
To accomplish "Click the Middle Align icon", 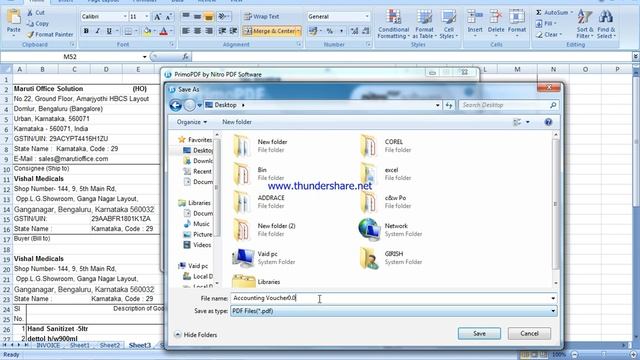I will pyautogui.click(x=197, y=17).
